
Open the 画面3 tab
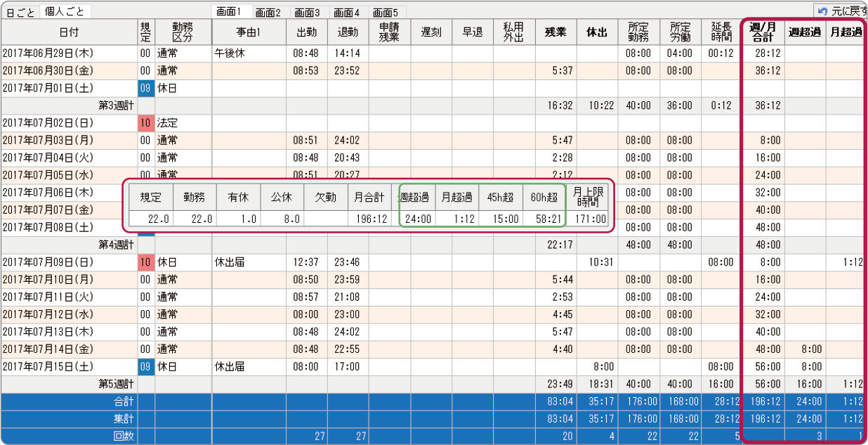(x=307, y=13)
